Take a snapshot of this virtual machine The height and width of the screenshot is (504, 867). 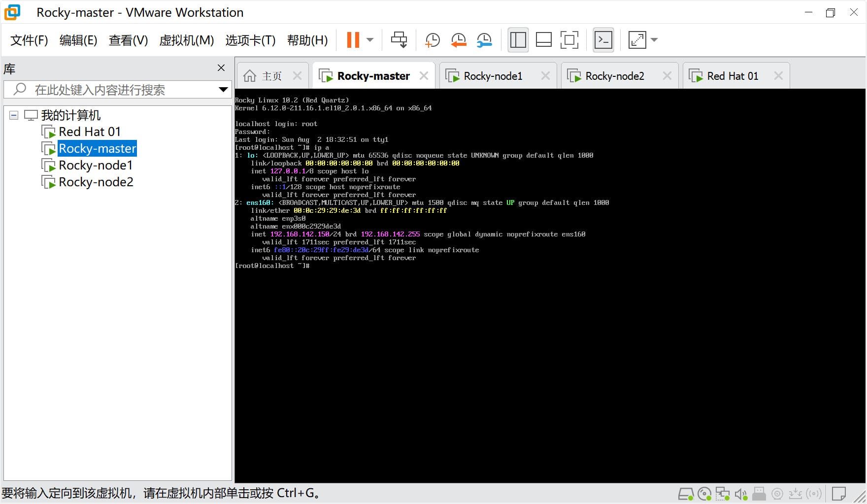pyautogui.click(x=433, y=40)
